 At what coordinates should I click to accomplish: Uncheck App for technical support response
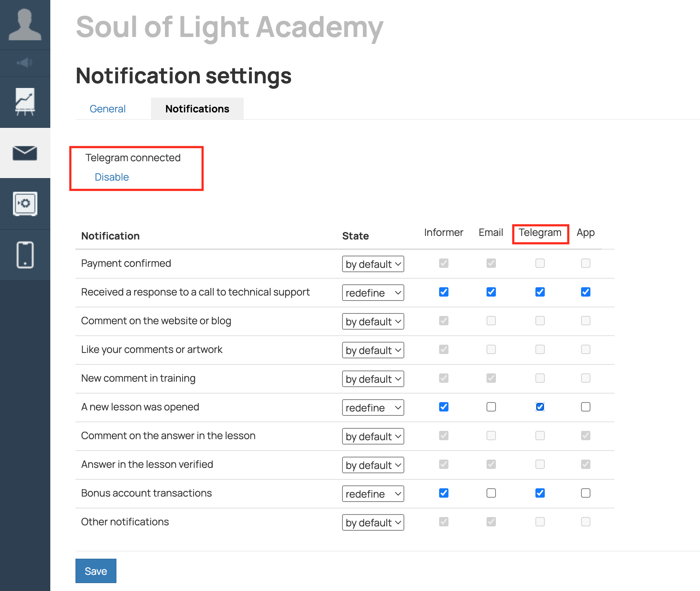click(585, 292)
